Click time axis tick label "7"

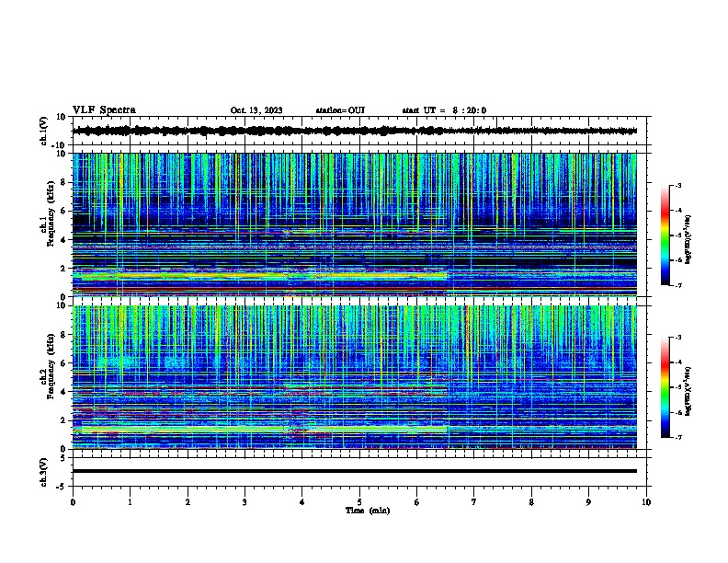click(474, 502)
